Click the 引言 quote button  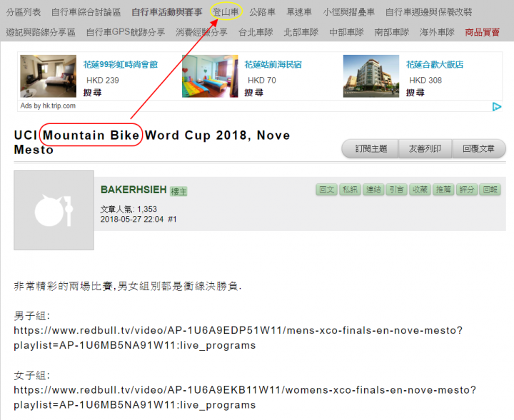pos(397,190)
